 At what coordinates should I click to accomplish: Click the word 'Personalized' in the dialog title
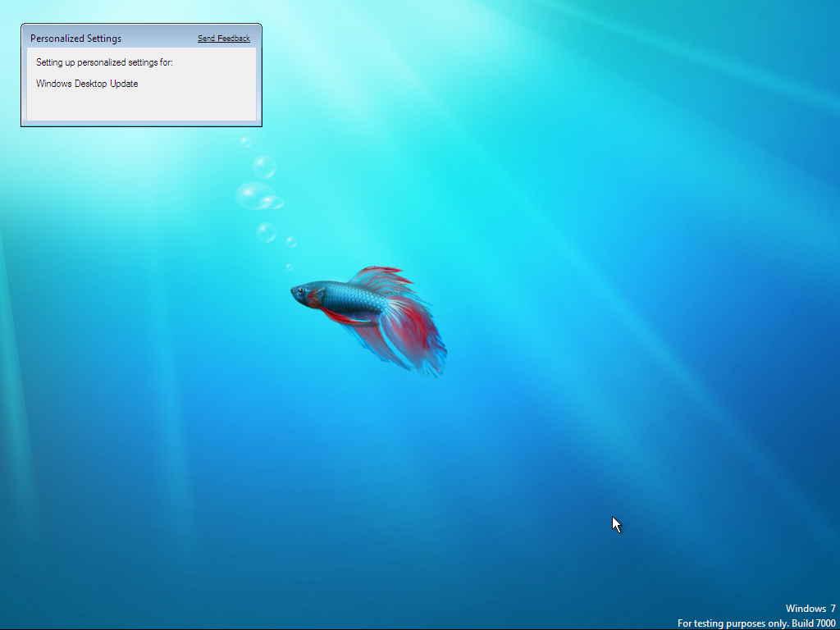click(57, 39)
